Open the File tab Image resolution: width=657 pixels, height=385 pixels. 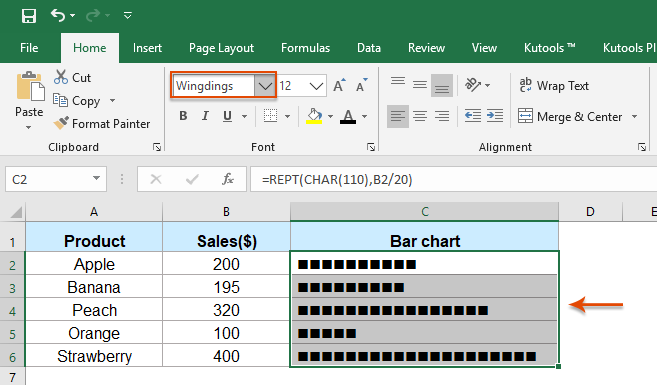click(x=29, y=48)
